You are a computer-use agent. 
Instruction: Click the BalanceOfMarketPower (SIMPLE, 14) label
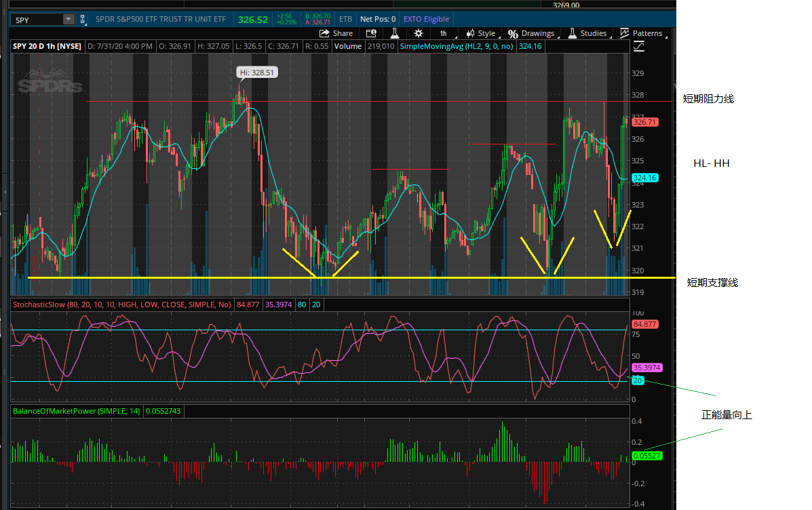point(77,411)
